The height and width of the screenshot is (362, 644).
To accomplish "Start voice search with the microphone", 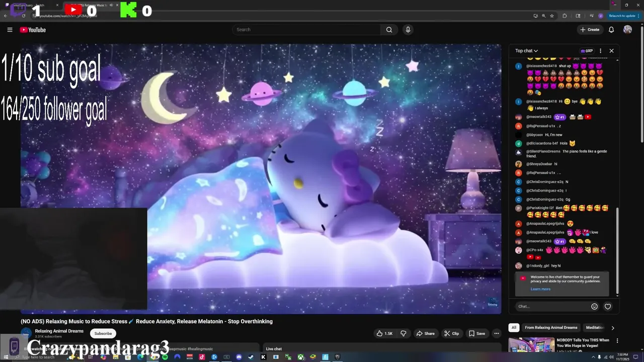I will pyautogui.click(x=408, y=30).
